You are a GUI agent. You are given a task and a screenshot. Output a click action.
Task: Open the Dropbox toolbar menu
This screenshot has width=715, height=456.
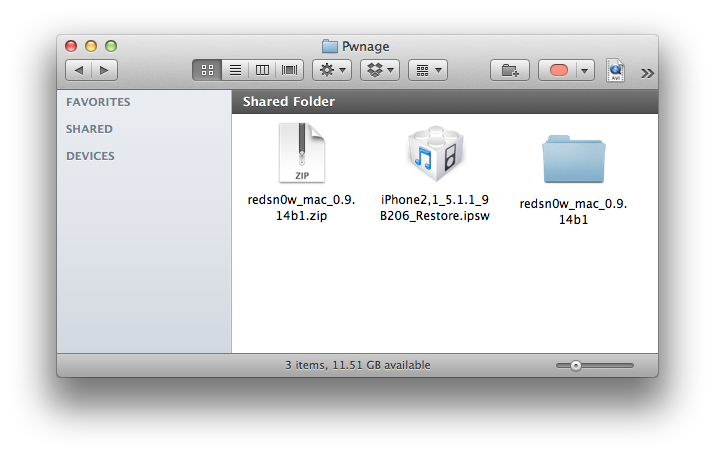[380, 70]
